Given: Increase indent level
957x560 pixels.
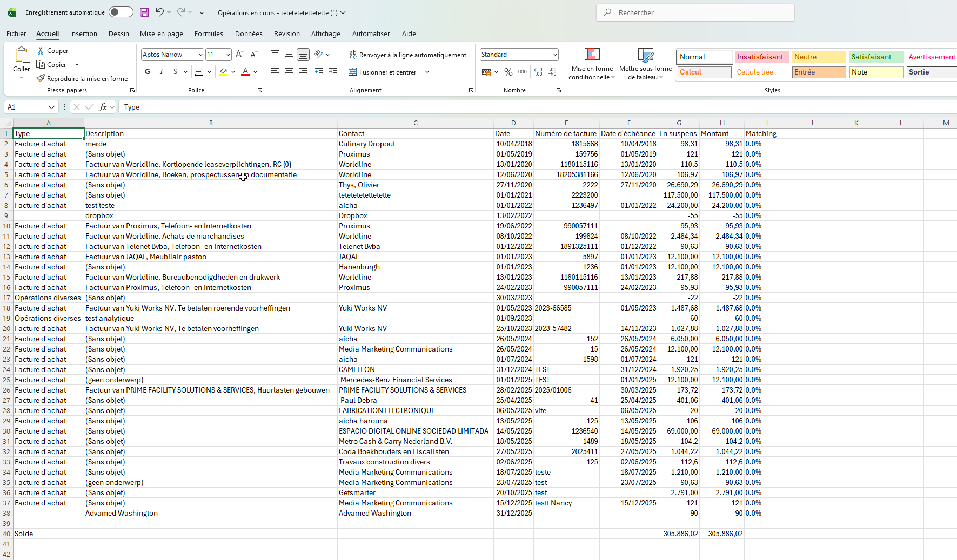Looking at the screenshot, I should tap(333, 72).
